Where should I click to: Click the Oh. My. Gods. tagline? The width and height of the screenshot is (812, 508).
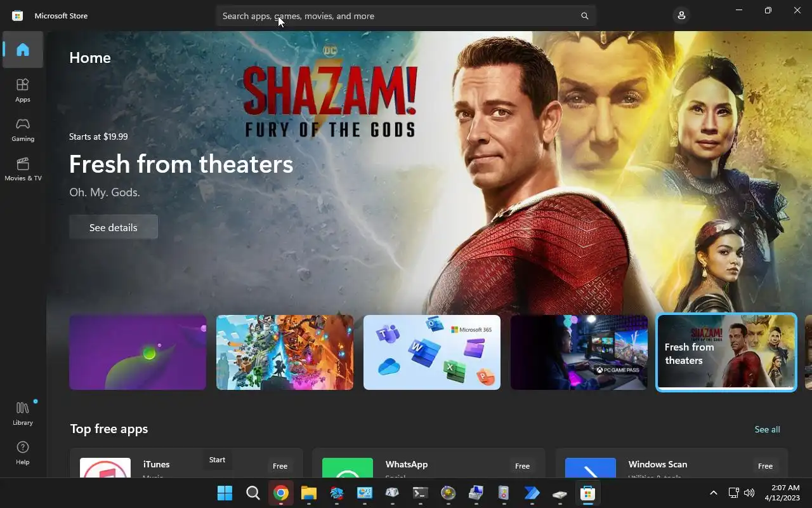click(x=105, y=192)
